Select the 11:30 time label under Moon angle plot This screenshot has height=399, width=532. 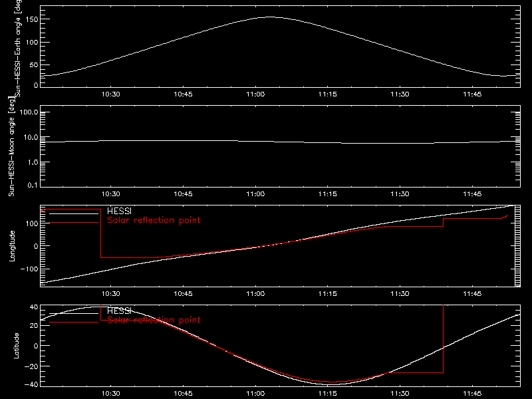click(x=400, y=194)
